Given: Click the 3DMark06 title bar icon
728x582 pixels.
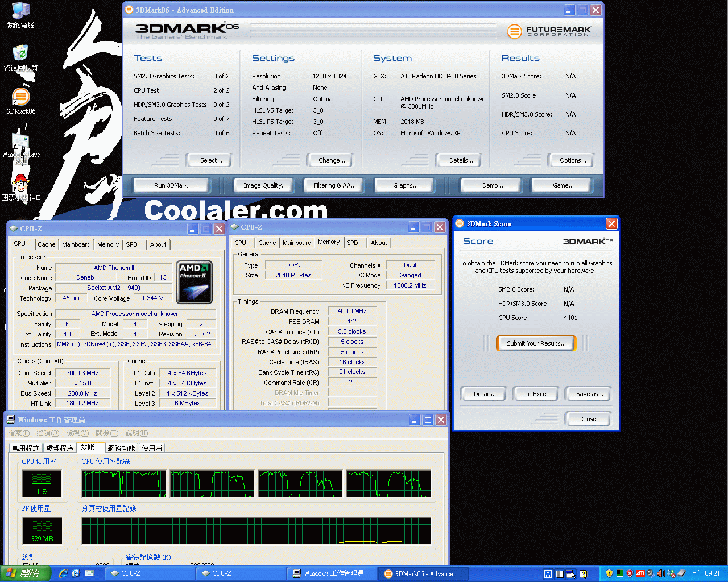Looking at the screenshot, I should point(129,10).
